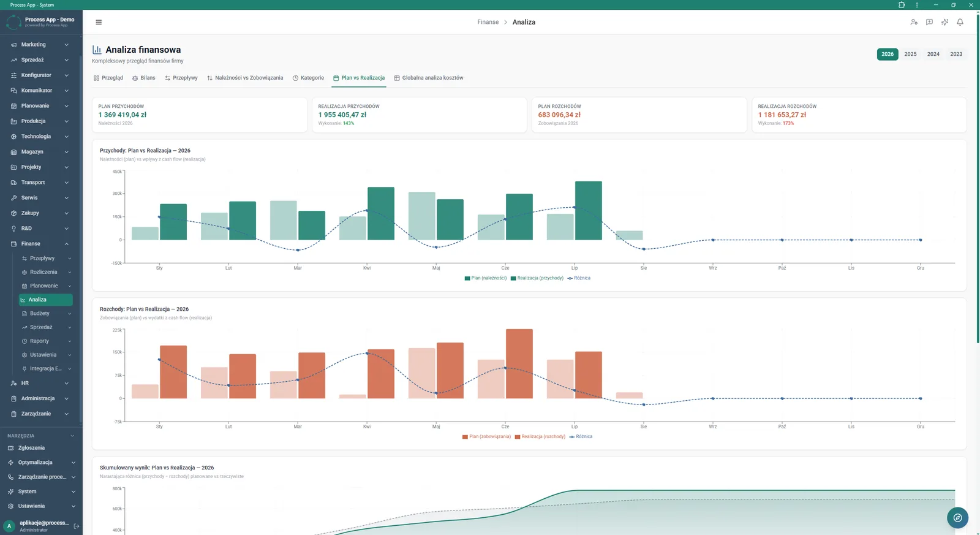Expand Integracja E... submenu

[x=69, y=369]
